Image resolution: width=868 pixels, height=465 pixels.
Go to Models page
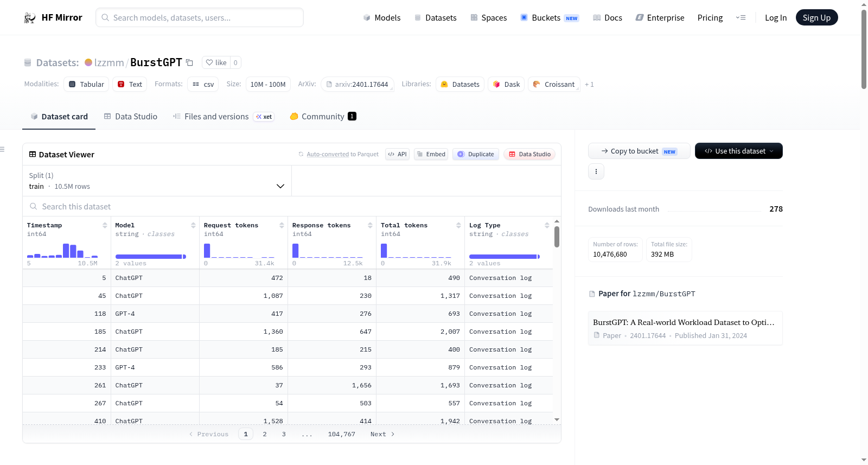point(382,18)
